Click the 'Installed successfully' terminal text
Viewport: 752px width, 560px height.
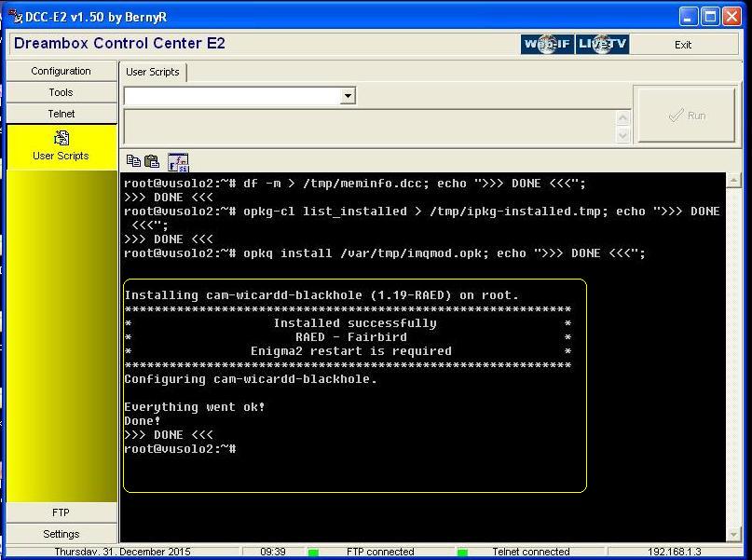[355, 323]
